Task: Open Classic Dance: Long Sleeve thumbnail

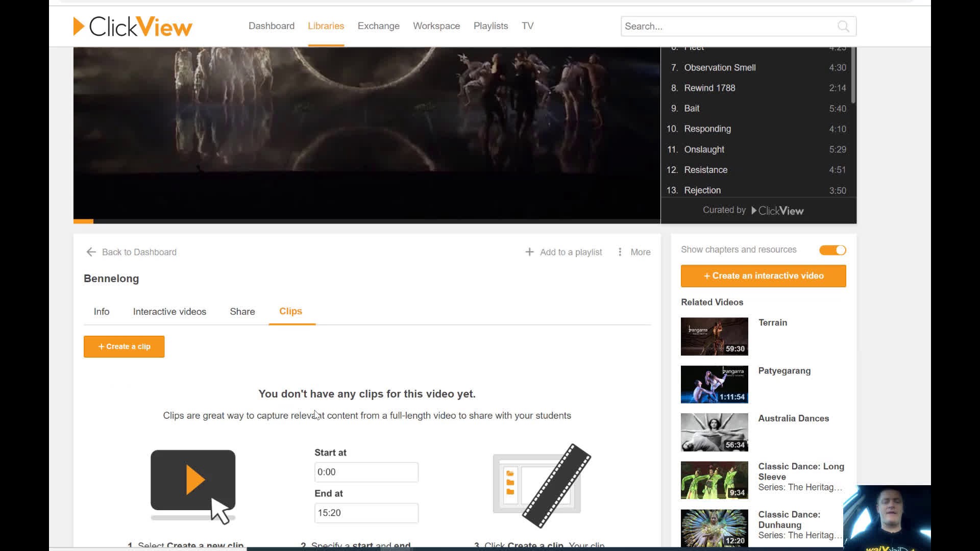Action: pos(715,481)
